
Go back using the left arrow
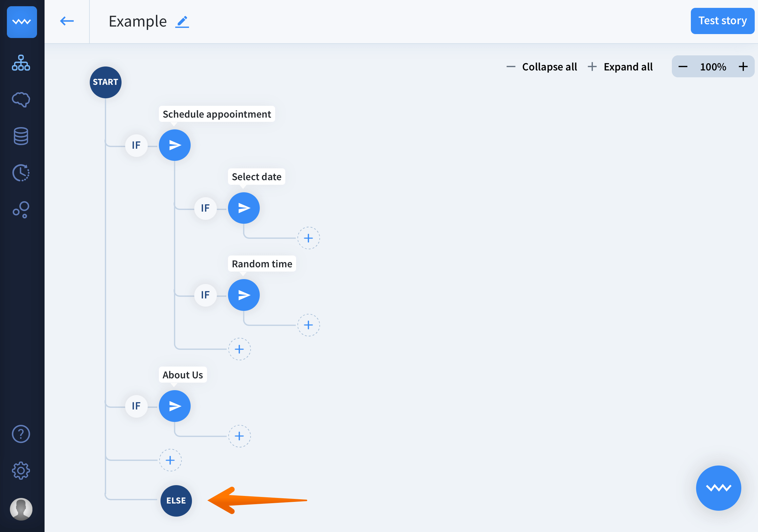tap(67, 21)
